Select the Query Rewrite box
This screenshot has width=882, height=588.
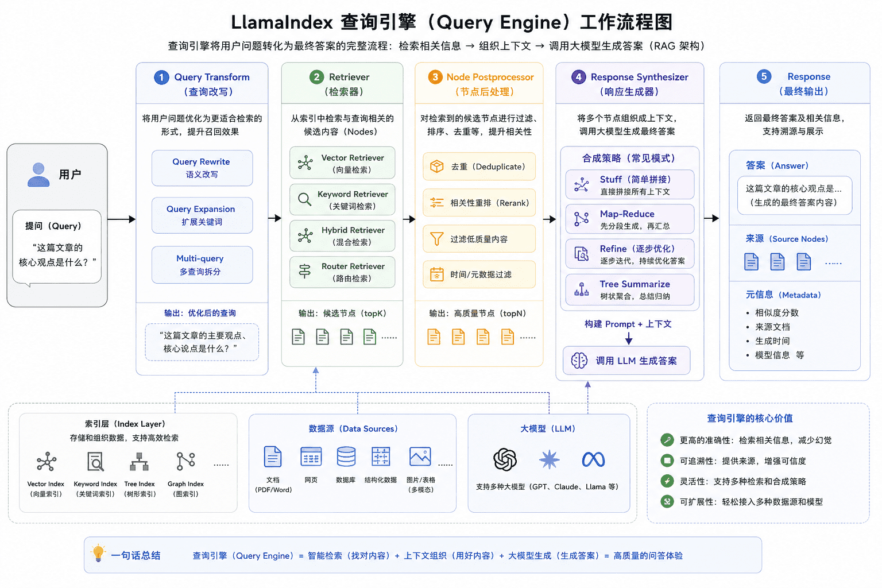(x=202, y=168)
